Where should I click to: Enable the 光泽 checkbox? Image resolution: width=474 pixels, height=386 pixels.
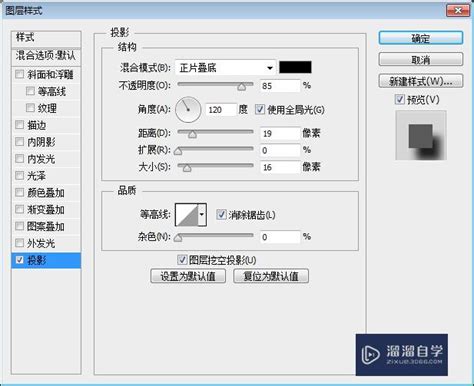pyautogui.click(x=20, y=175)
